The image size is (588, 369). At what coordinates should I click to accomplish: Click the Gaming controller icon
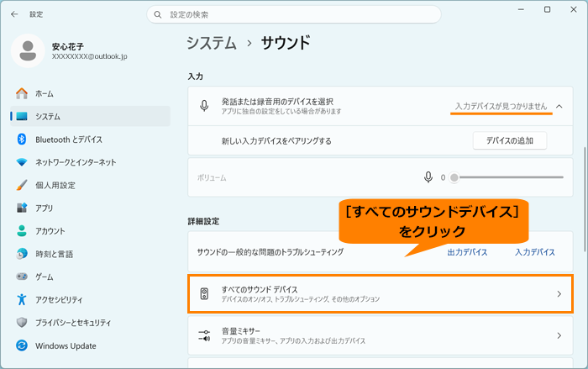point(22,277)
